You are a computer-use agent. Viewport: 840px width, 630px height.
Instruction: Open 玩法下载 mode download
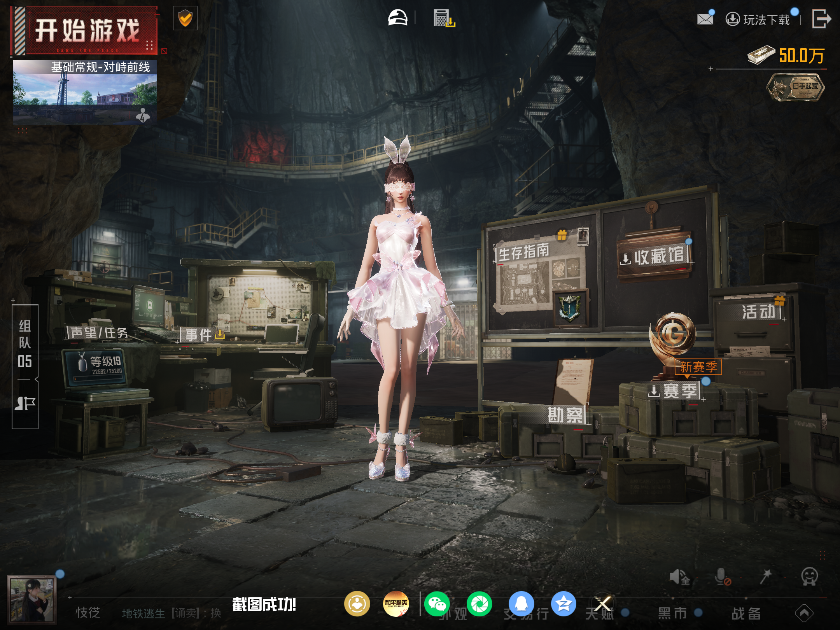pos(758,19)
